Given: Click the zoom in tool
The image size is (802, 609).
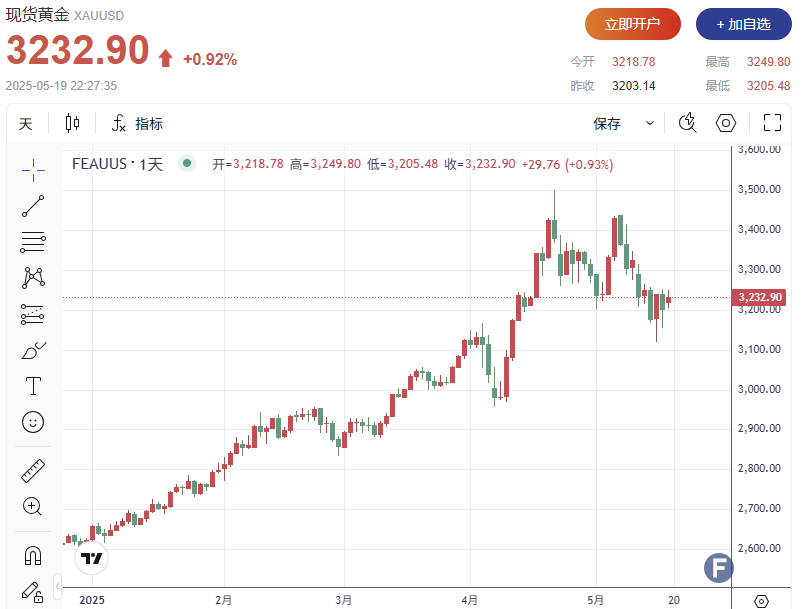Looking at the screenshot, I should 33,506.
